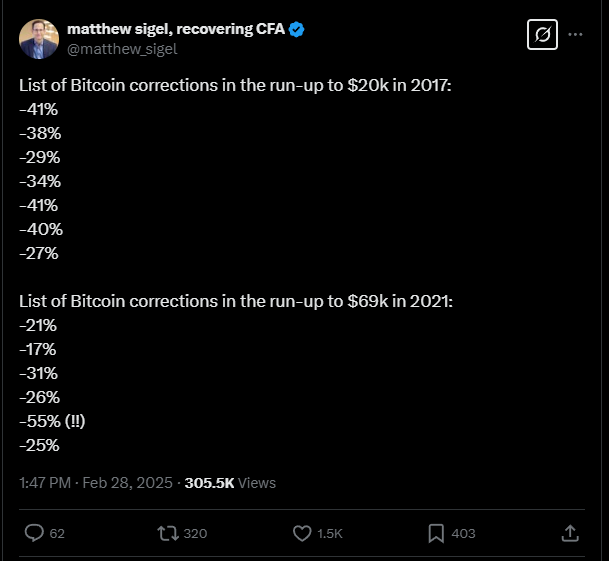This screenshot has width=609, height=561.
Task: Open the 305.5K Views analytics
Action: pos(230,483)
